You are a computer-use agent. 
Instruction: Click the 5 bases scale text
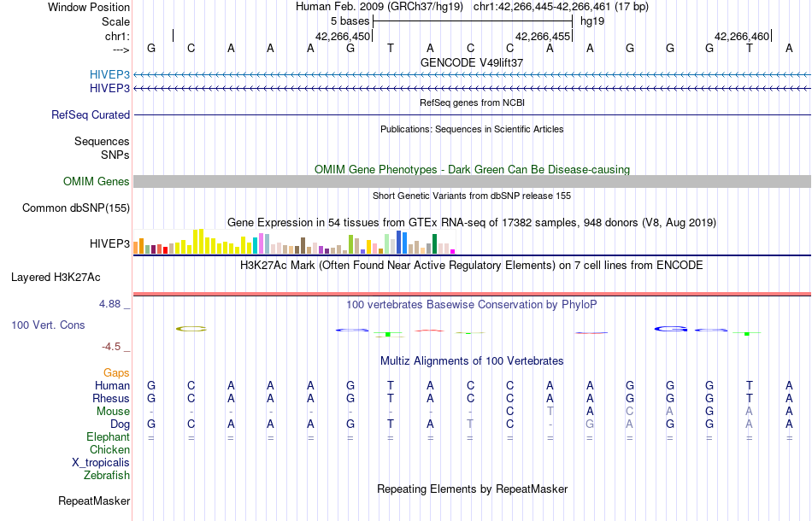[350, 21]
